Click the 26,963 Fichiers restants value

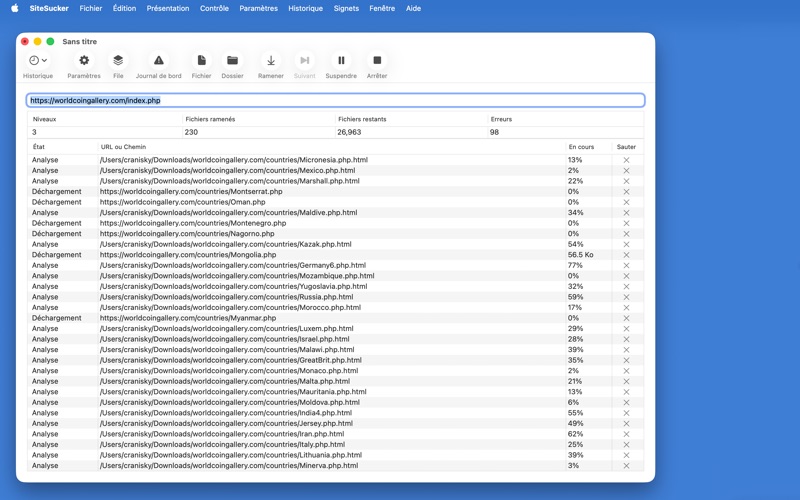pyautogui.click(x=349, y=132)
